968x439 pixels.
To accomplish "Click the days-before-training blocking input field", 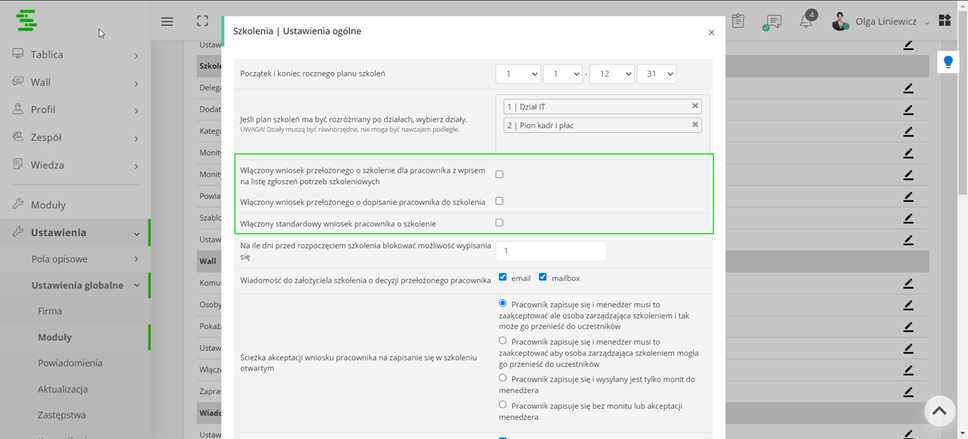I will 551,251.
